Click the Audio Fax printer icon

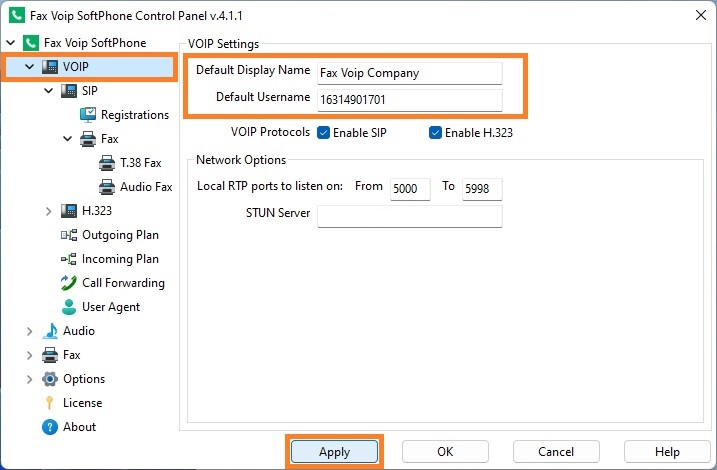[x=107, y=187]
